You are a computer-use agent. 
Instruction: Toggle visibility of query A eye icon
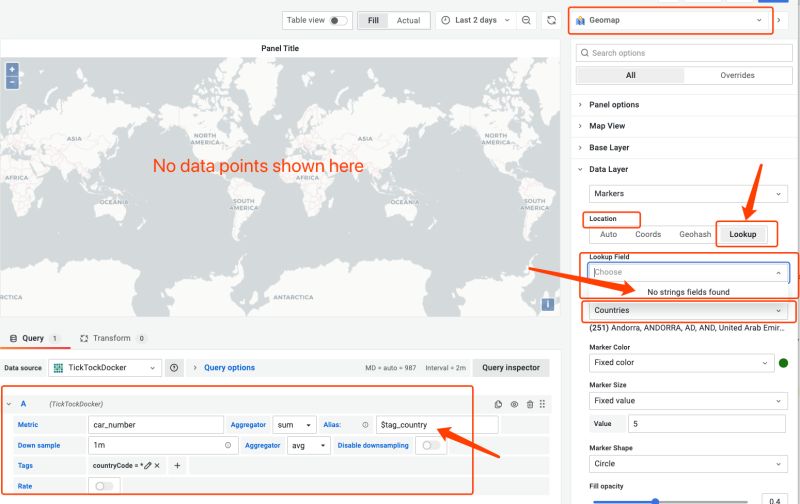514,404
